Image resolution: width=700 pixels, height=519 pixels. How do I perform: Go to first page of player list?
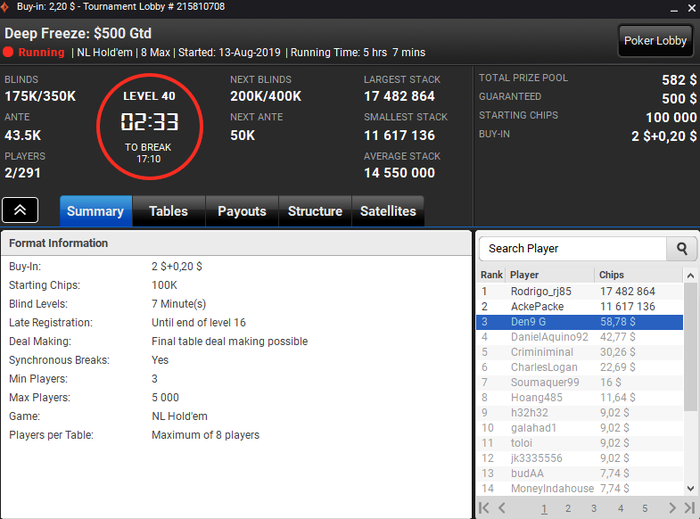point(484,508)
